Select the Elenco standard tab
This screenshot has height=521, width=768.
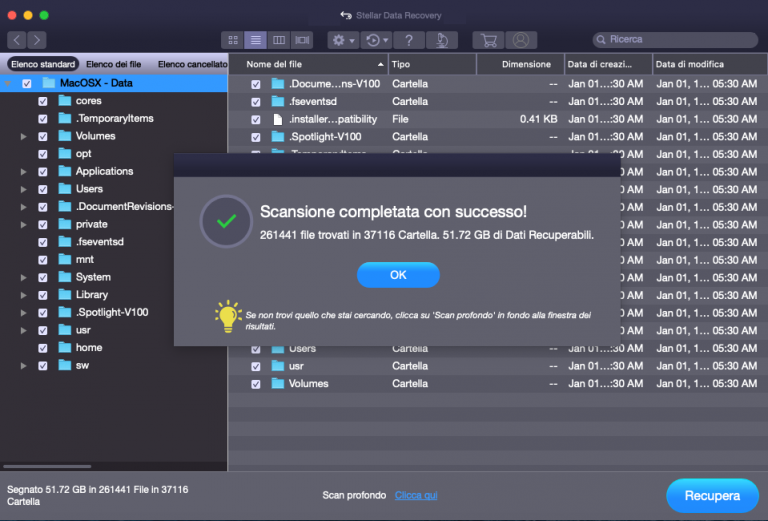click(43, 64)
